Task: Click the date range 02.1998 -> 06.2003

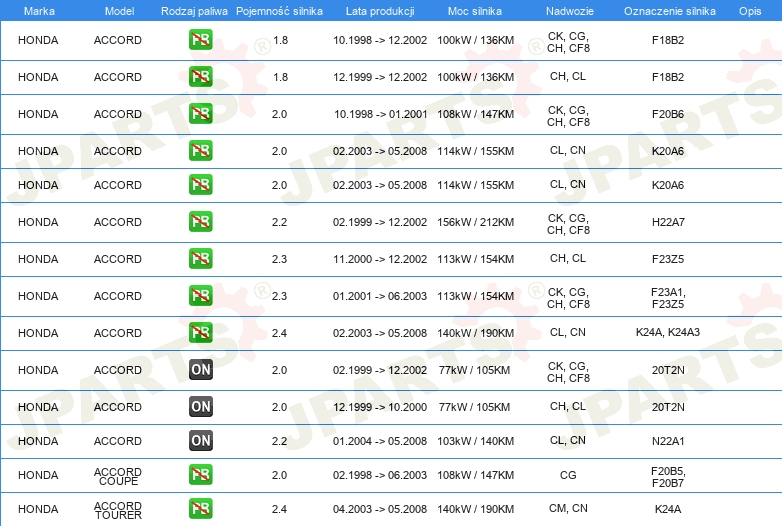Action: [380, 475]
